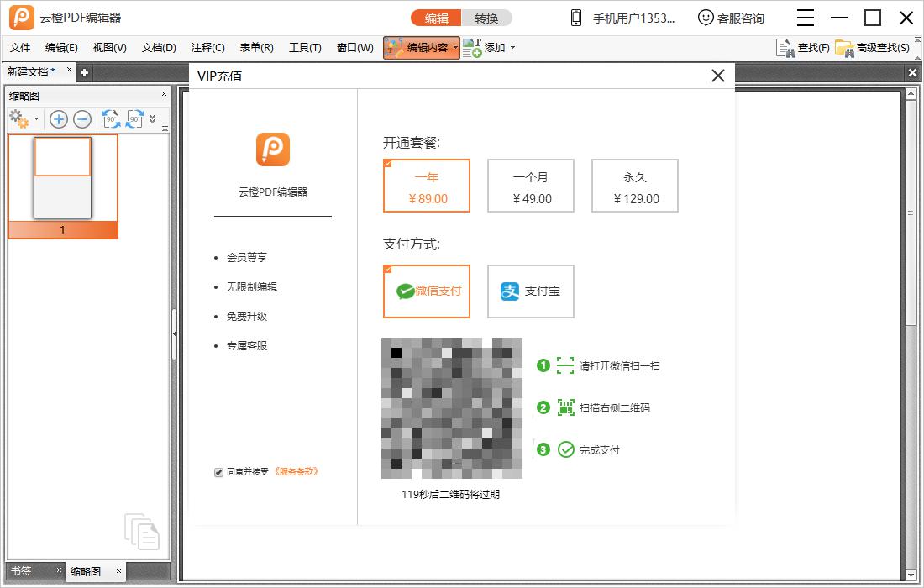Click the 编辑内容 toolbar button
This screenshot has width=924, height=588.
coord(422,48)
